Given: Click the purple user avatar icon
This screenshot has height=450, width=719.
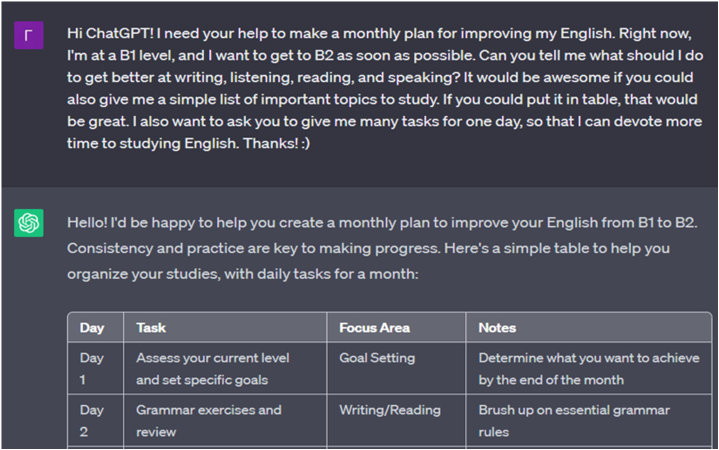Looking at the screenshot, I should (28, 35).
